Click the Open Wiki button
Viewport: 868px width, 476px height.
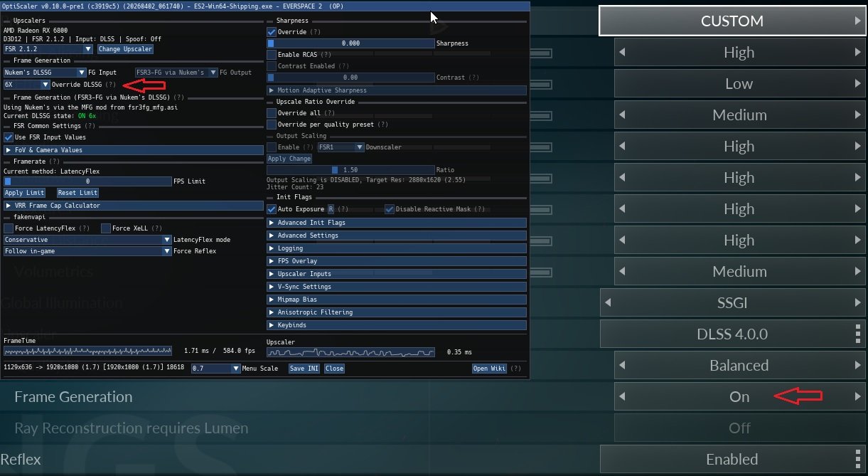[490, 369]
